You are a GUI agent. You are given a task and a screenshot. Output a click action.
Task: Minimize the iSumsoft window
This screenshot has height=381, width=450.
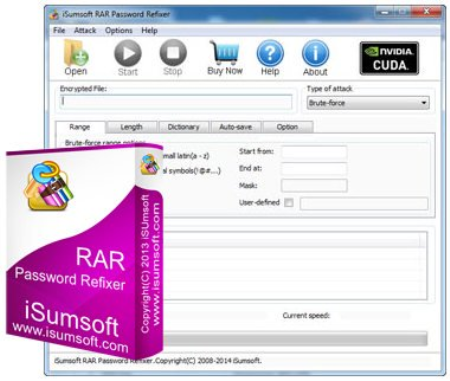click(384, 12)
